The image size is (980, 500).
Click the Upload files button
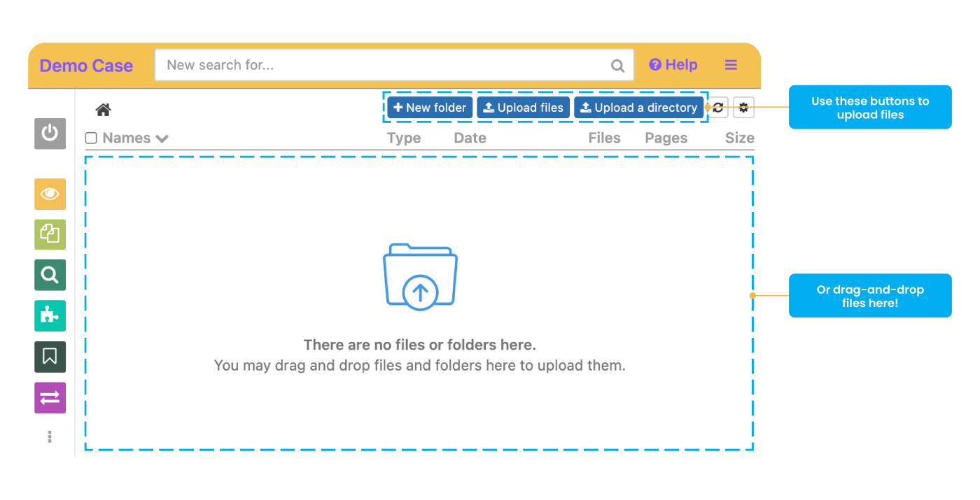[x=523, y=107]
